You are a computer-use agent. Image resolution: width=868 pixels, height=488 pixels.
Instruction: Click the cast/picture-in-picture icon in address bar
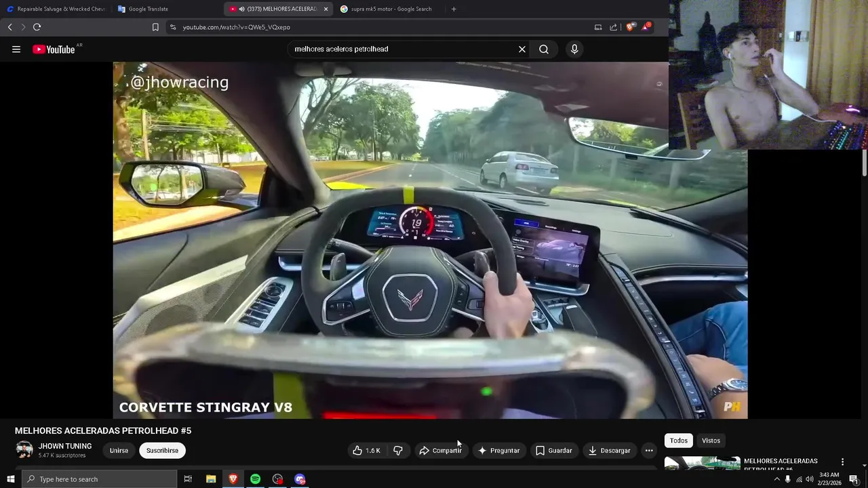[x=598, y=27]
